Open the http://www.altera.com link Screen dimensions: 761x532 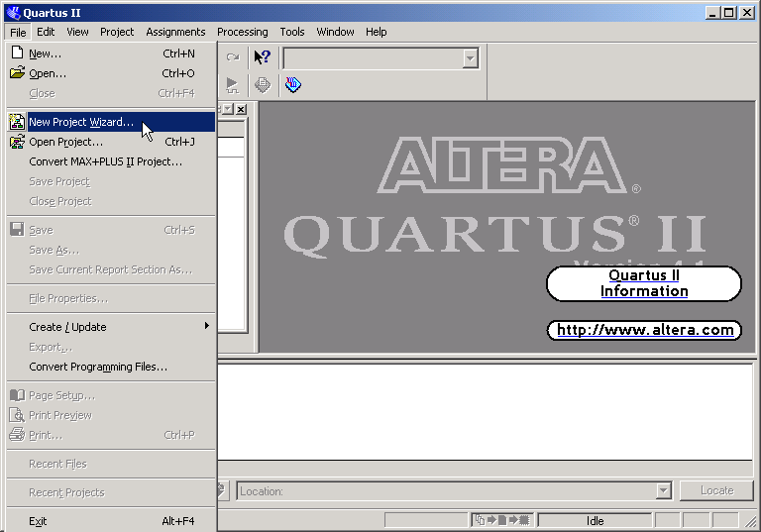click(644, 330)
